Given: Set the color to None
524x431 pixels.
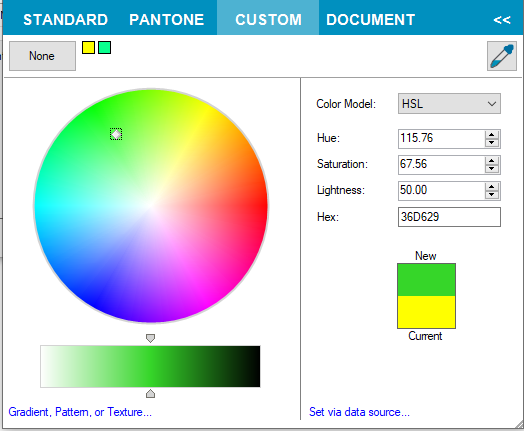Looking at the screenshot, I should (42, 56).
